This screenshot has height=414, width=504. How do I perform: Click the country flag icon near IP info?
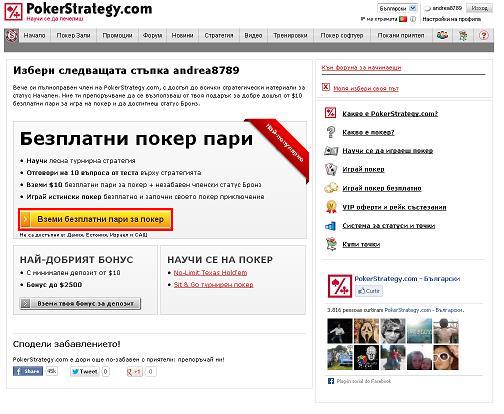(x=403, y=19)
